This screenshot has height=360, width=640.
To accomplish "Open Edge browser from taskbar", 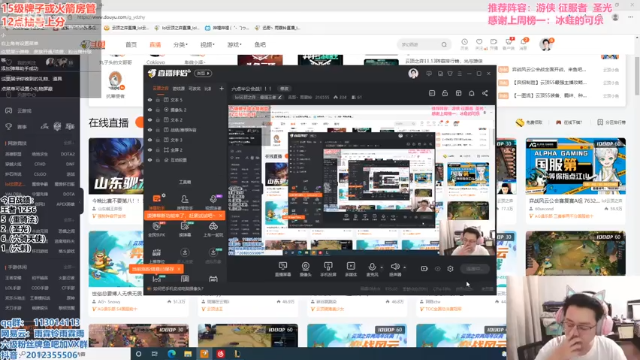I will (x=171, y=353).
